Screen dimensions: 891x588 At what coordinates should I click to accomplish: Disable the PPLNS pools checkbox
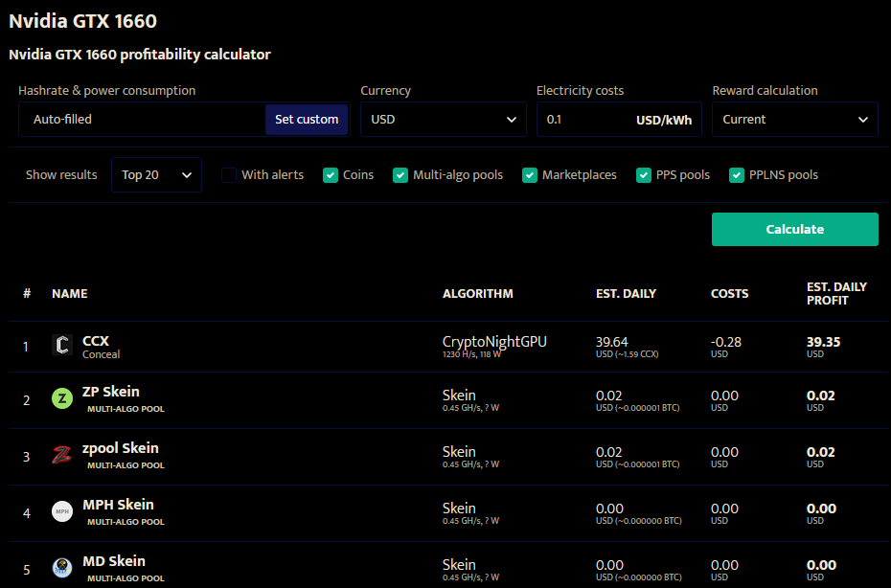click(737, 175)
